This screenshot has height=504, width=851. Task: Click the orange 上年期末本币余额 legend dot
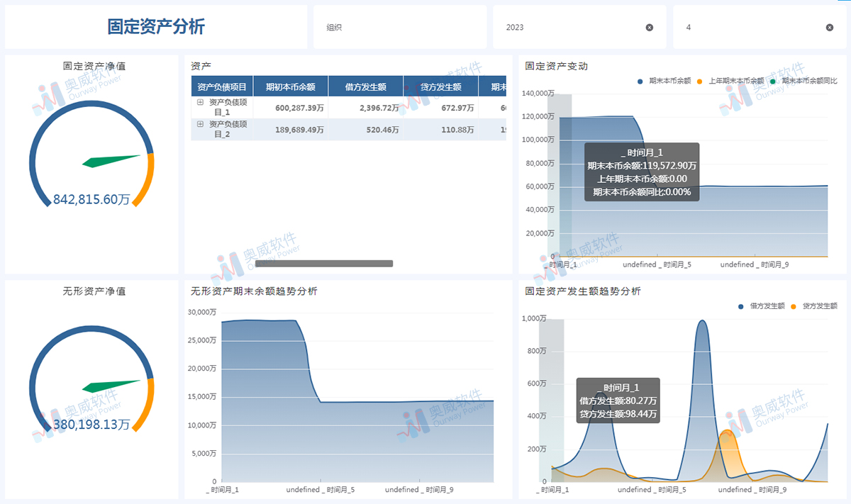tap(699, 79)
